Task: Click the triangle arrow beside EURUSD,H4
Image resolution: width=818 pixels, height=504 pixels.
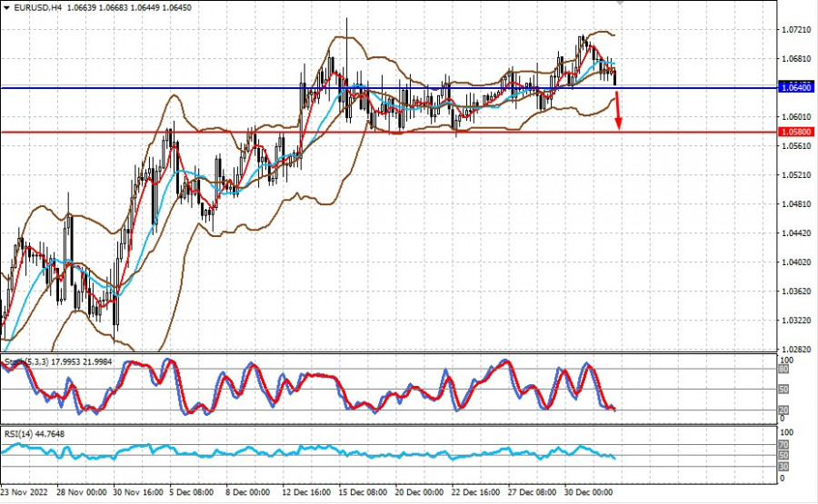Action: pyautogui.click(x=6, y=7)
